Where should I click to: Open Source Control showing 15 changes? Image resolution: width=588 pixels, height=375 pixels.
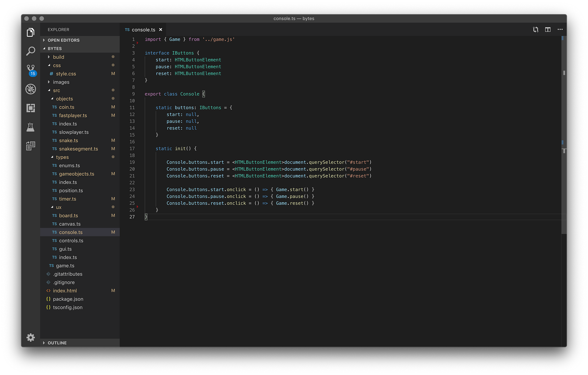[31, 70]
